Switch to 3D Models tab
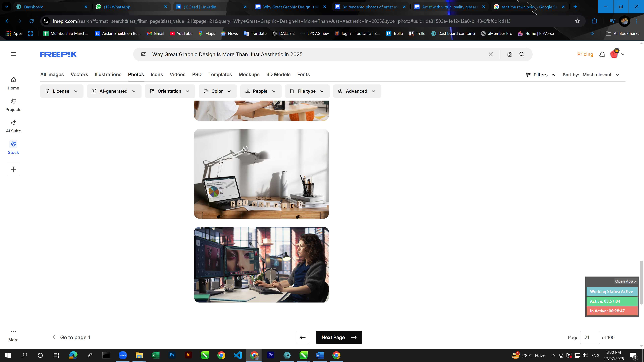This screenshot has width=644, height=362. coord(278,74)
